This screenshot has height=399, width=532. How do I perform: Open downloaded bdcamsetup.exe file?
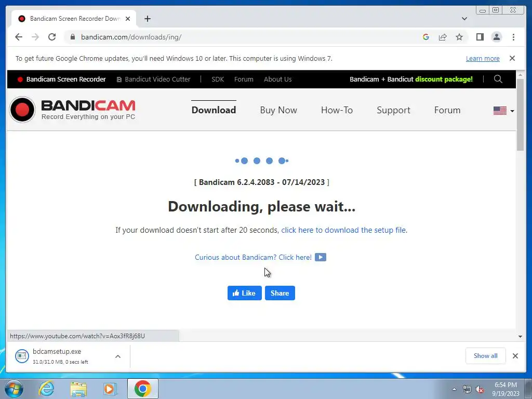[57, 356]
